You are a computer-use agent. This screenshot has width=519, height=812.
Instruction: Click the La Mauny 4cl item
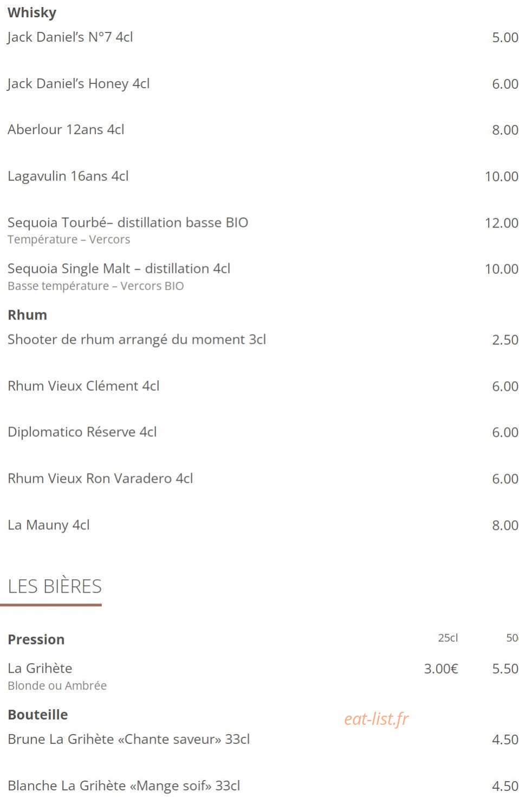coord(49,525)
